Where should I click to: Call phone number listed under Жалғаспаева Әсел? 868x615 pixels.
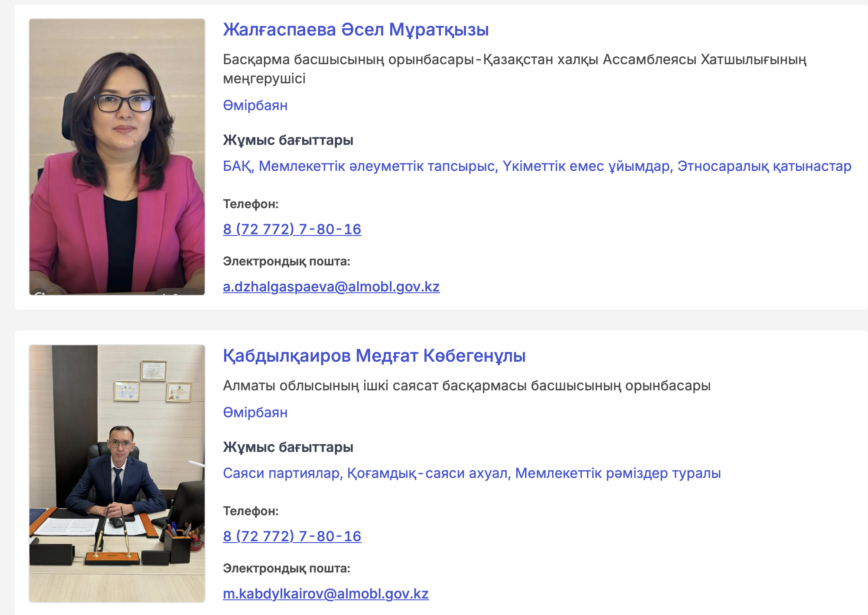point(292,229)
